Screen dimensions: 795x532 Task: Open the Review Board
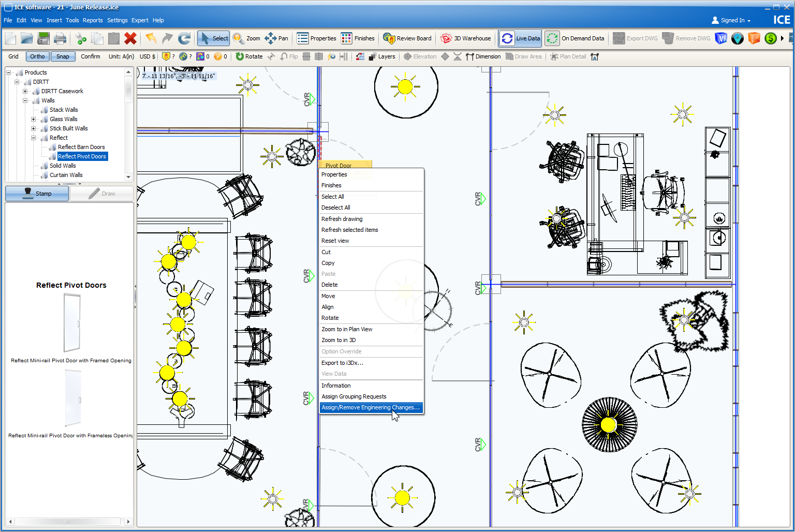(x=407, y=38)
